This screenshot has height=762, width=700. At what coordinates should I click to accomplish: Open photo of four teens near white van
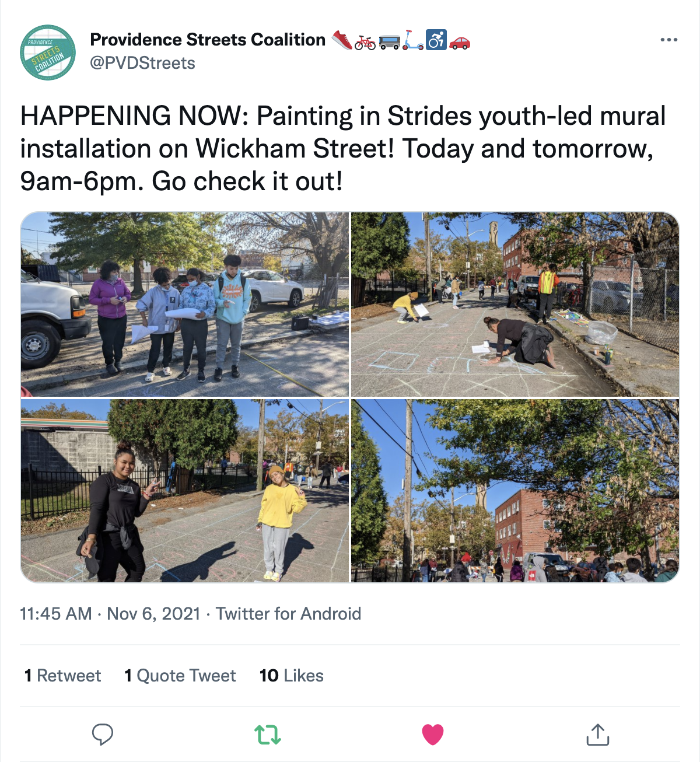(x=185, y=305)
